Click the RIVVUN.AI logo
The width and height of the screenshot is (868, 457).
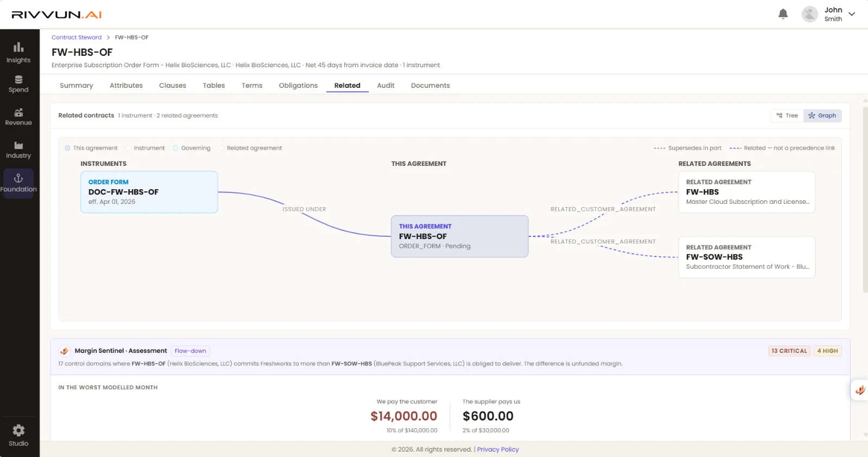(x=57, y=15)
